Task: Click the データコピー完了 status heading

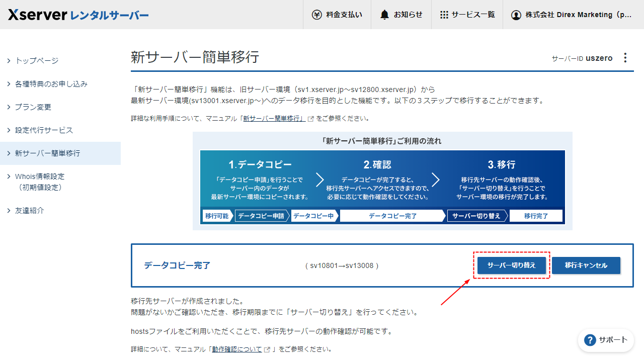Action: [x=177, y=265]
